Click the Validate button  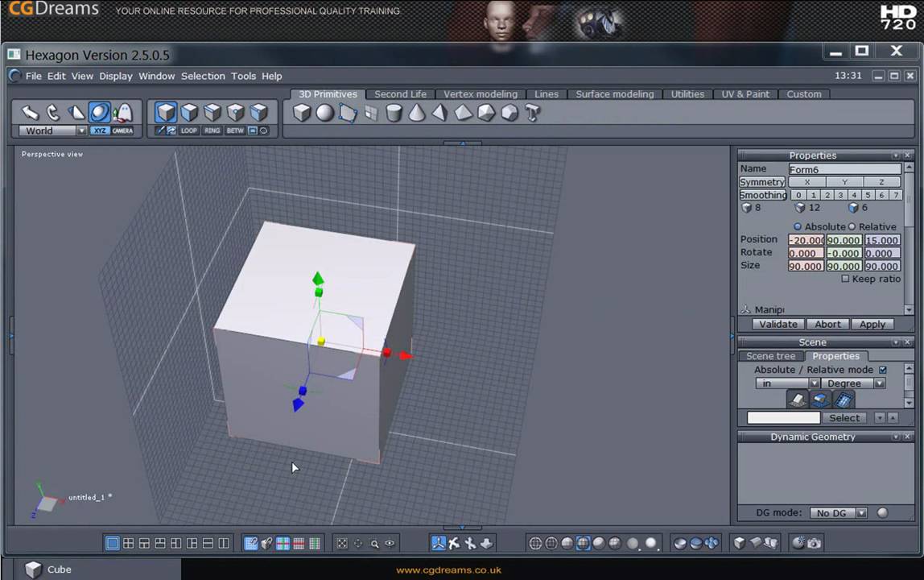778,325
